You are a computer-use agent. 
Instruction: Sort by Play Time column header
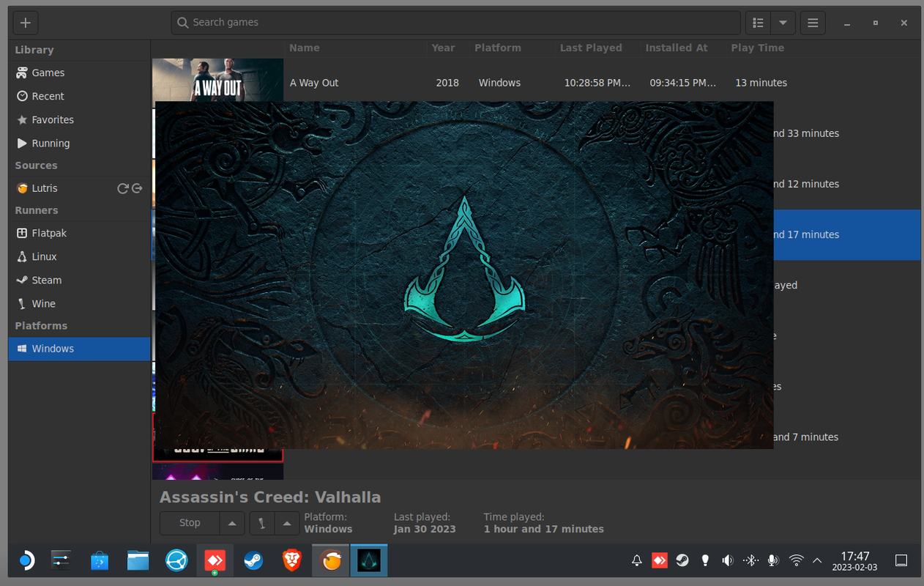click(x=757, y=48)
